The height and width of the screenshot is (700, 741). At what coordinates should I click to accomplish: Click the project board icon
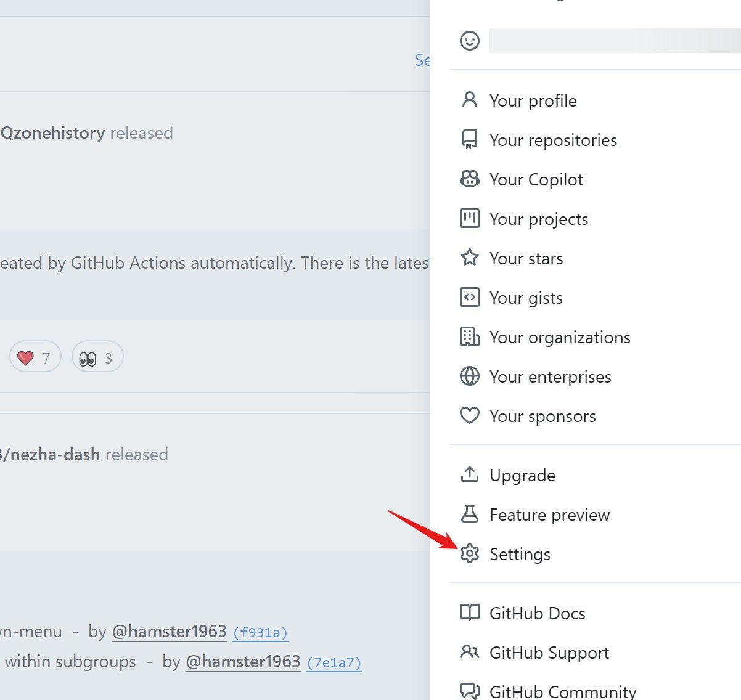470,218
